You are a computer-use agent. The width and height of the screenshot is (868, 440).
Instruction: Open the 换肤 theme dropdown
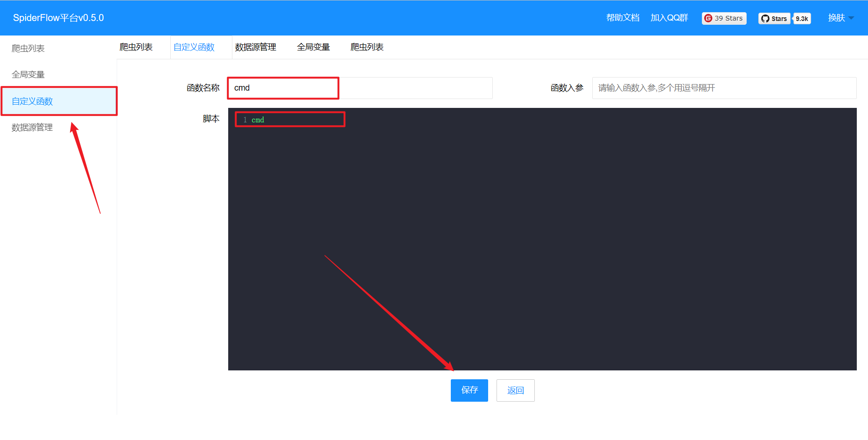[x=836, y=17]
